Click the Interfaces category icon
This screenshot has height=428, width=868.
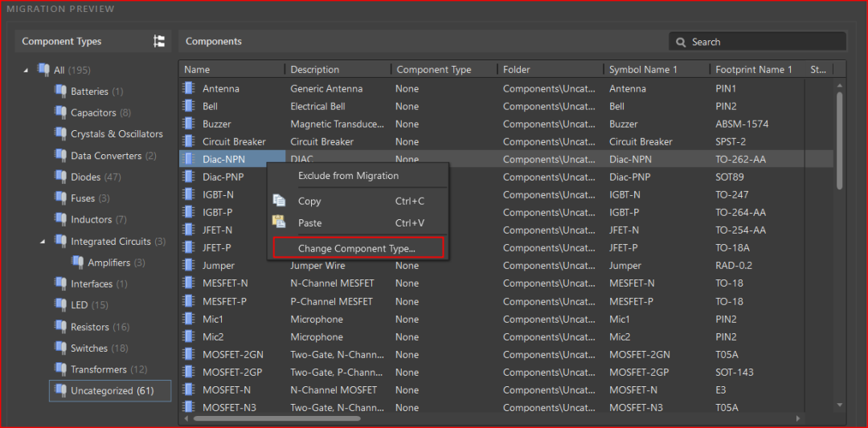click(59, 283)
